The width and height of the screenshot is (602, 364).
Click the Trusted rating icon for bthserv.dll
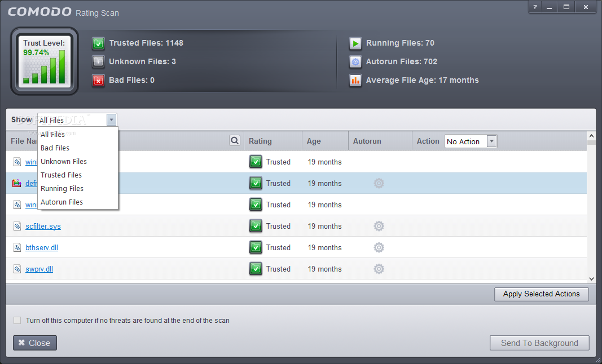pos(256,247)
